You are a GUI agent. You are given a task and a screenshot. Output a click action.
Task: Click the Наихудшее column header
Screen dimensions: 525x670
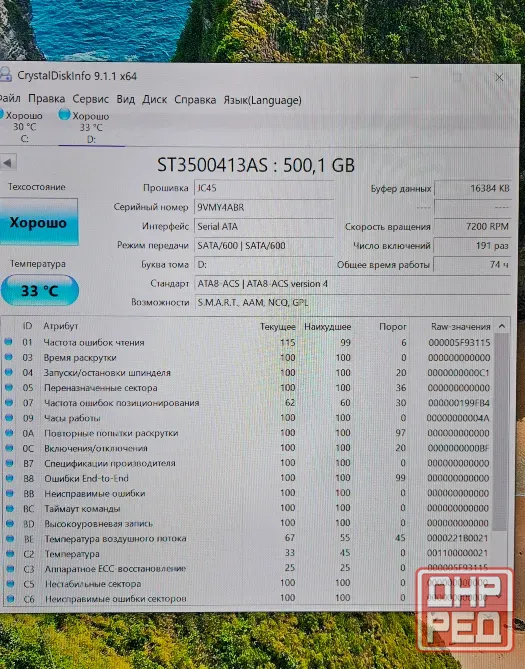[328, 326]
